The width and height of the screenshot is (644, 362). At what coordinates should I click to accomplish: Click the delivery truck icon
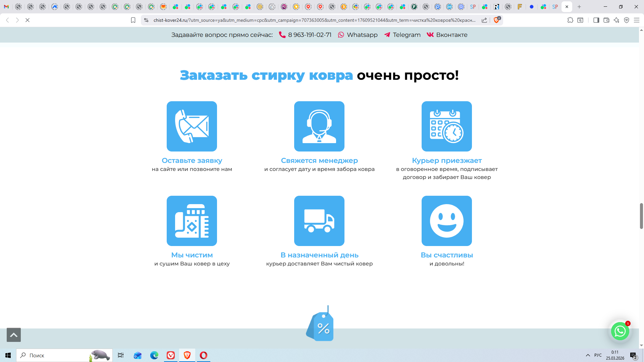point(319,221)
